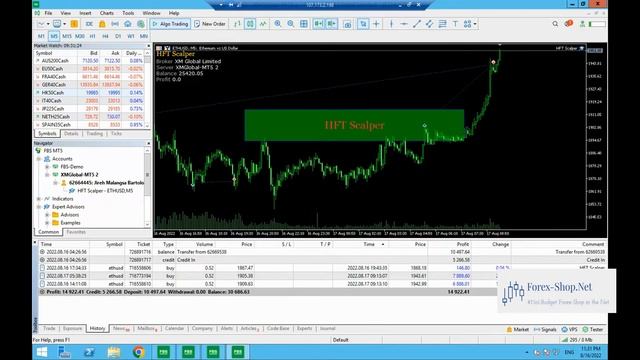Select the M1 timeframe
This screenshot has height=360, width=640.
(x=41, y=36)
